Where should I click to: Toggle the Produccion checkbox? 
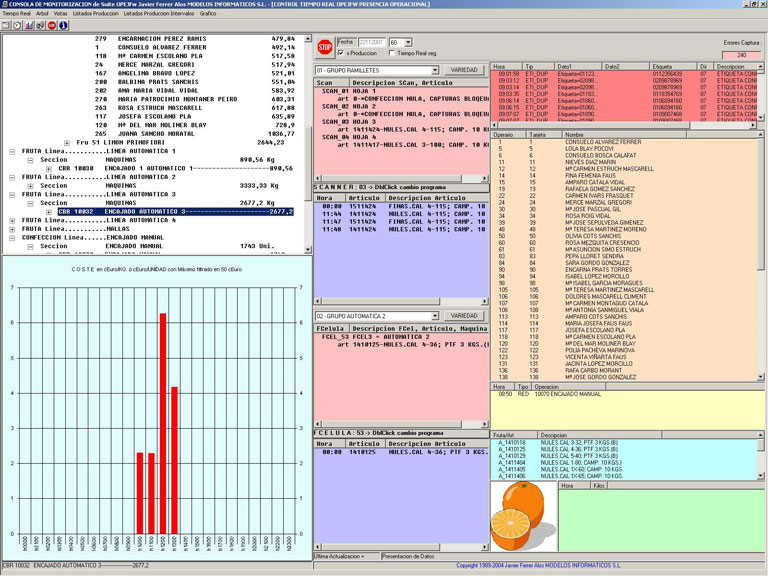341,53
